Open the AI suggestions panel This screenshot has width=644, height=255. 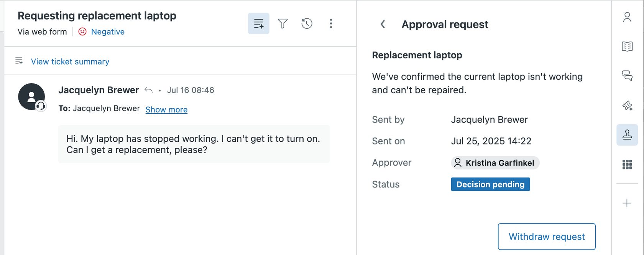(x=627, y=106)
